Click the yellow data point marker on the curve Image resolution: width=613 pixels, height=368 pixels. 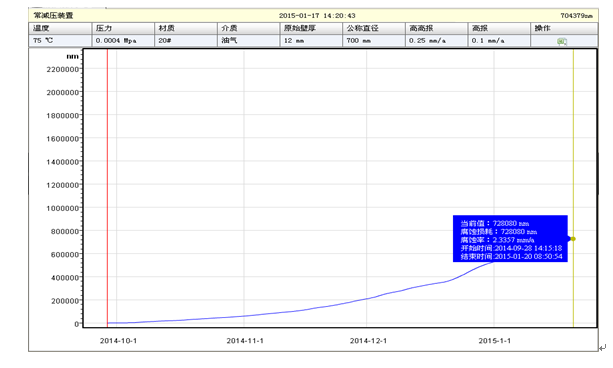[573, 239]
